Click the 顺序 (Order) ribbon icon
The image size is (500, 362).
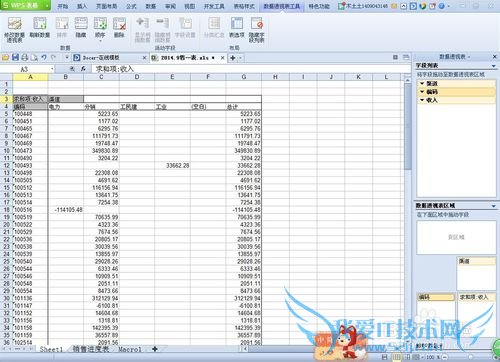coord(100,23)
